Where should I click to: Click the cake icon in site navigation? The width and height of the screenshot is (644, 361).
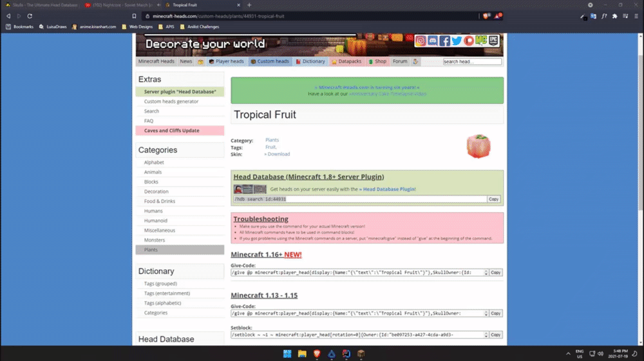pos(200,61)
